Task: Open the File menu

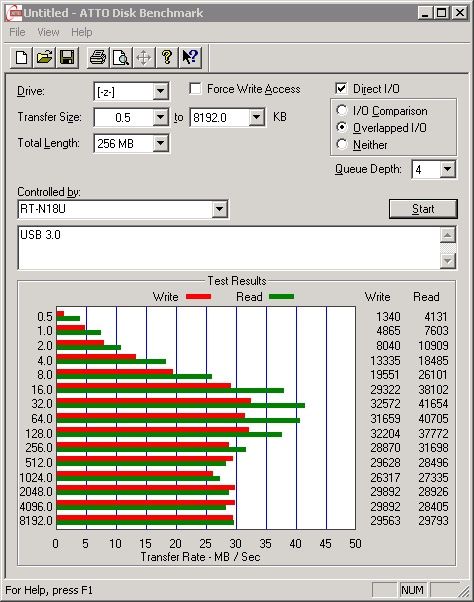Action: pos(17,32)
